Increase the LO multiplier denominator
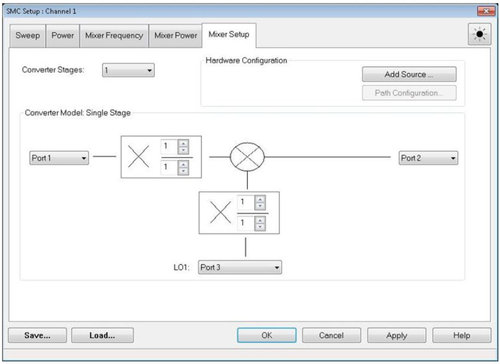 point(260,220)
